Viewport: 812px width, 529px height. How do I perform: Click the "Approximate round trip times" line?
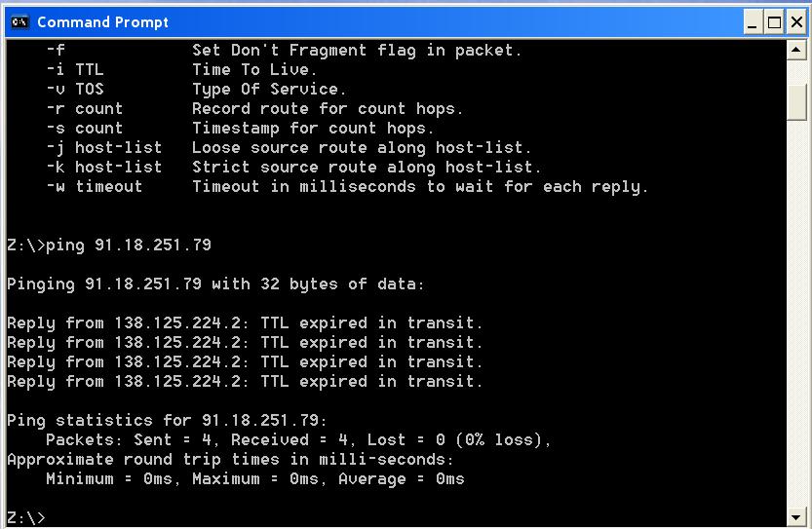tap(230, 460)
